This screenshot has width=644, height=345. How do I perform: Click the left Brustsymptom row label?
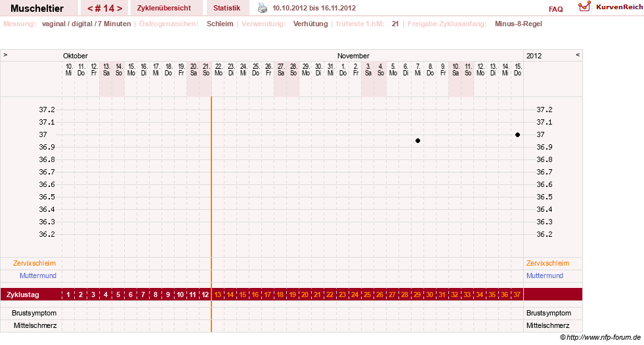coord(34,313)
